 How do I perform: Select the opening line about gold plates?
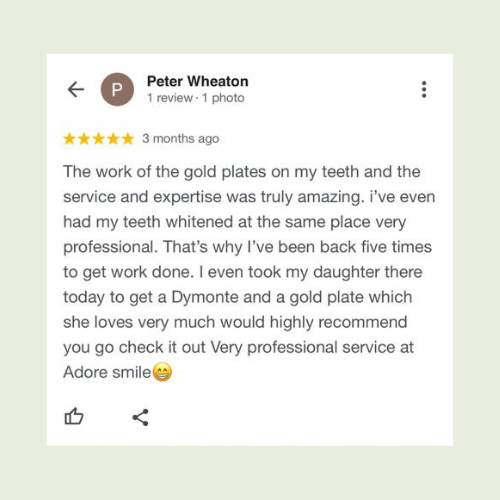(x=242, y=172)
